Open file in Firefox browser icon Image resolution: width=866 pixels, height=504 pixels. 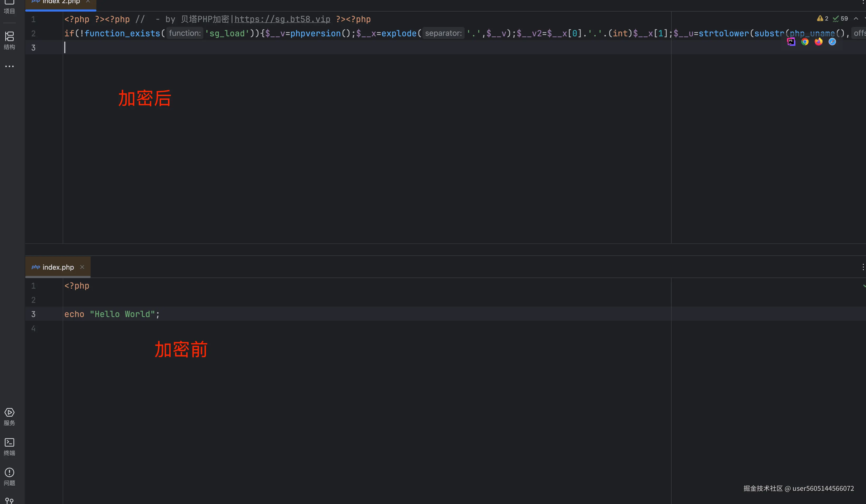pos(819,42)
